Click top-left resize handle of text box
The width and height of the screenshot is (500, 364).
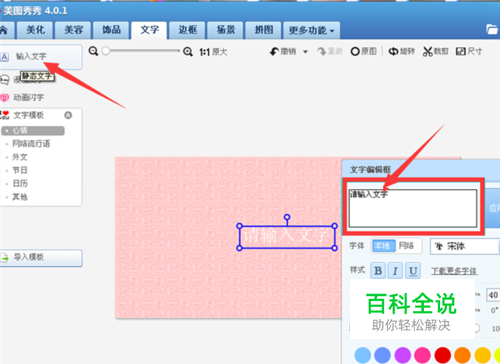tap(239, 226)
